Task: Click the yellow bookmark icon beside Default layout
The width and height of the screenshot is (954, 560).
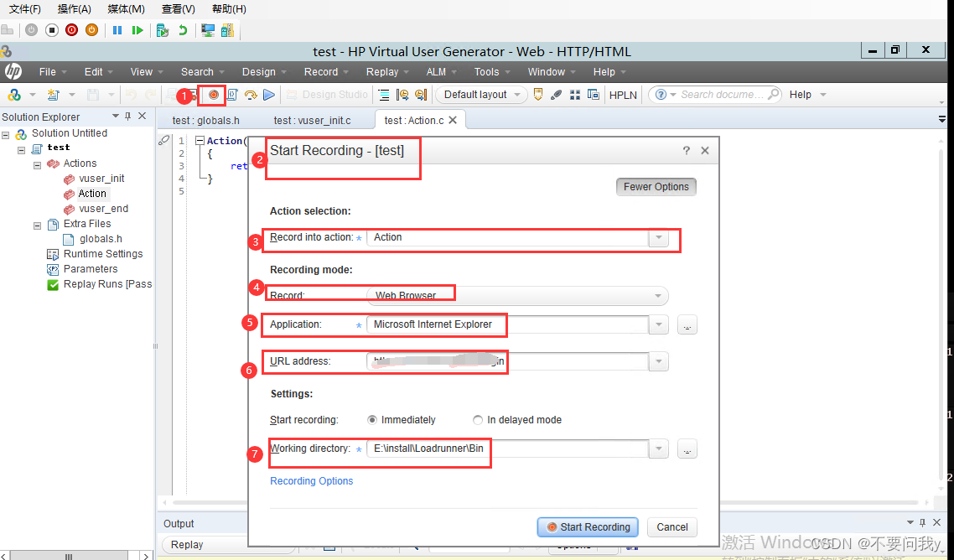Action: 538,95
